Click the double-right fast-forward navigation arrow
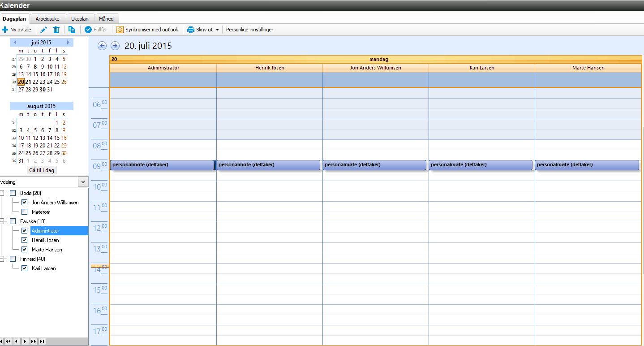Image resolution: width=644 pixels, height=346 pixels. coord(34,342)
